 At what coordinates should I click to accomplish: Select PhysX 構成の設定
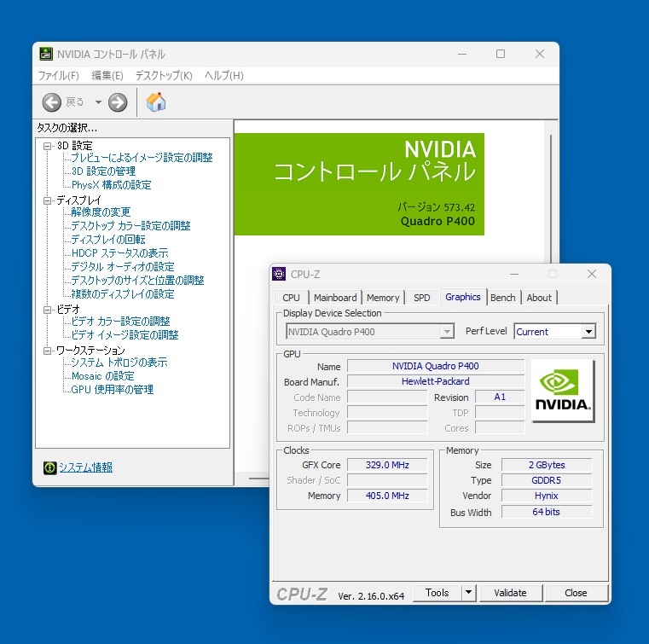point(112,185)
